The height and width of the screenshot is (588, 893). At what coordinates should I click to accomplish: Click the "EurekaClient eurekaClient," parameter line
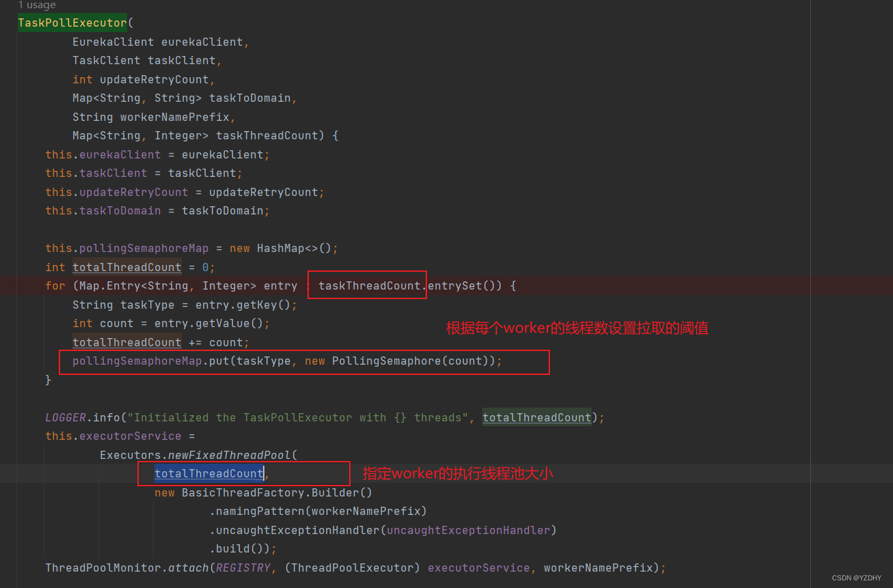[x=161, y=42]
